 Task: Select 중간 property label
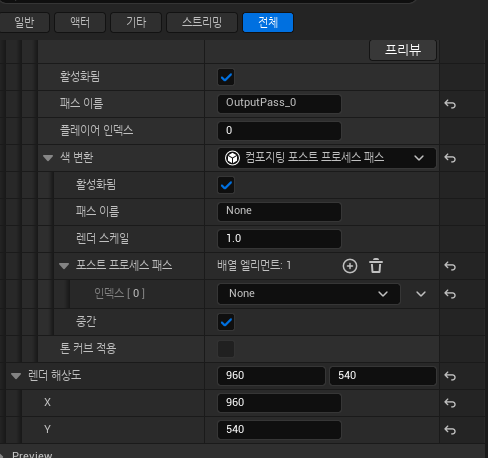click(x=86, y=322)
